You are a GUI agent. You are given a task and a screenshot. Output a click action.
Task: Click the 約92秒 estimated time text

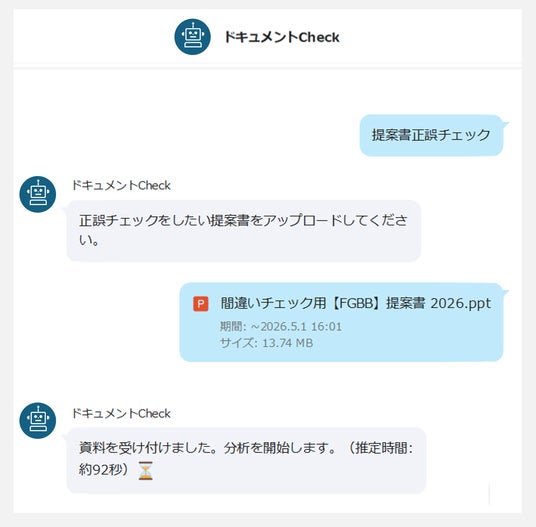click(x=101, y=470)
